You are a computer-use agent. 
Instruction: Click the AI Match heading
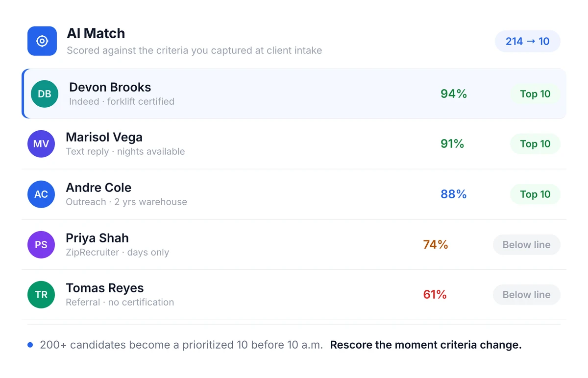click(96, 33)
